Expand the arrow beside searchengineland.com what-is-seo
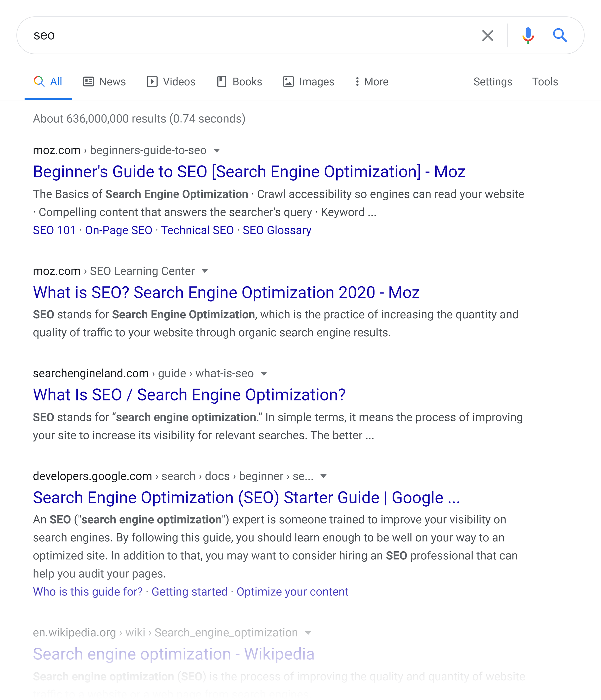601x700 pixels. click(x=264, y=373)
